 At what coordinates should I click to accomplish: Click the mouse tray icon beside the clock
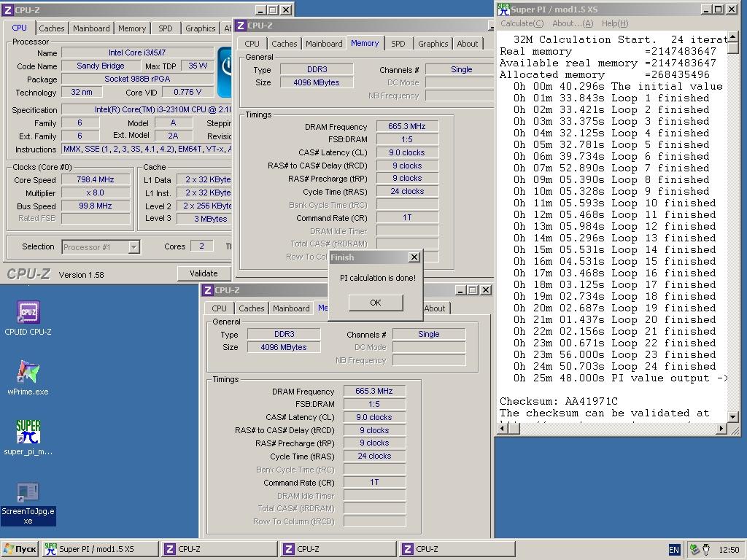click(706, 550)
